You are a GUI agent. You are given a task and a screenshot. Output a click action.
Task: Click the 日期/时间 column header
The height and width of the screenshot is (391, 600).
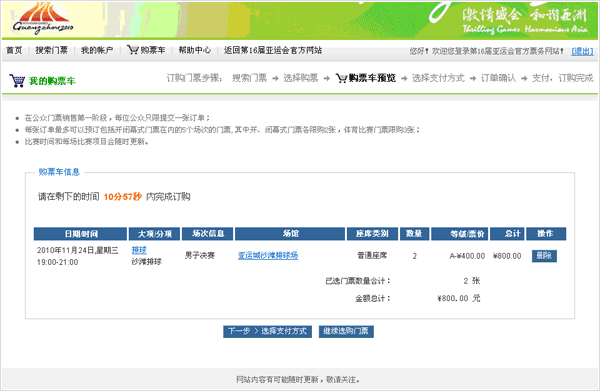tap(80, 234)
